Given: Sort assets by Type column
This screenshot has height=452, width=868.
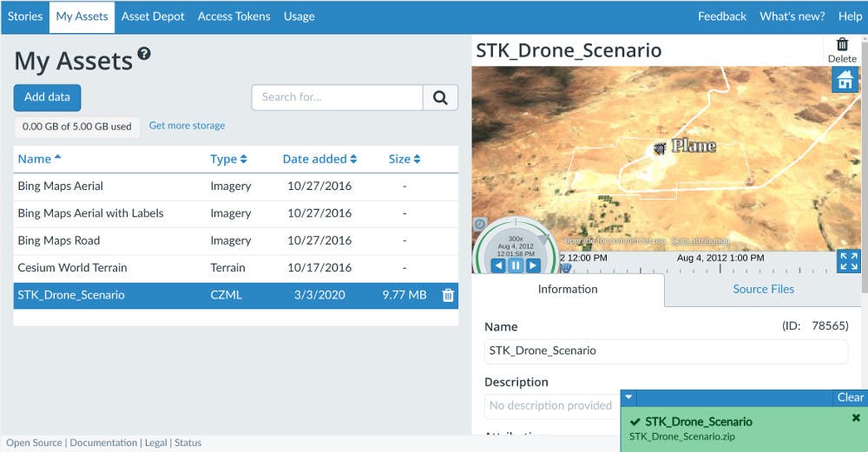Looking at the screenshot, I should click(x=228, y=159).
